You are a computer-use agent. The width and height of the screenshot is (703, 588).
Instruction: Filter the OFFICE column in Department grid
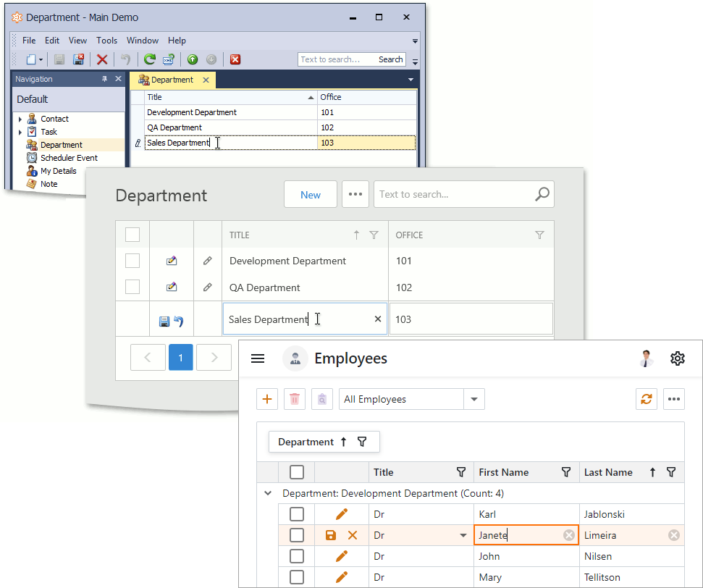tap(540, 235)
